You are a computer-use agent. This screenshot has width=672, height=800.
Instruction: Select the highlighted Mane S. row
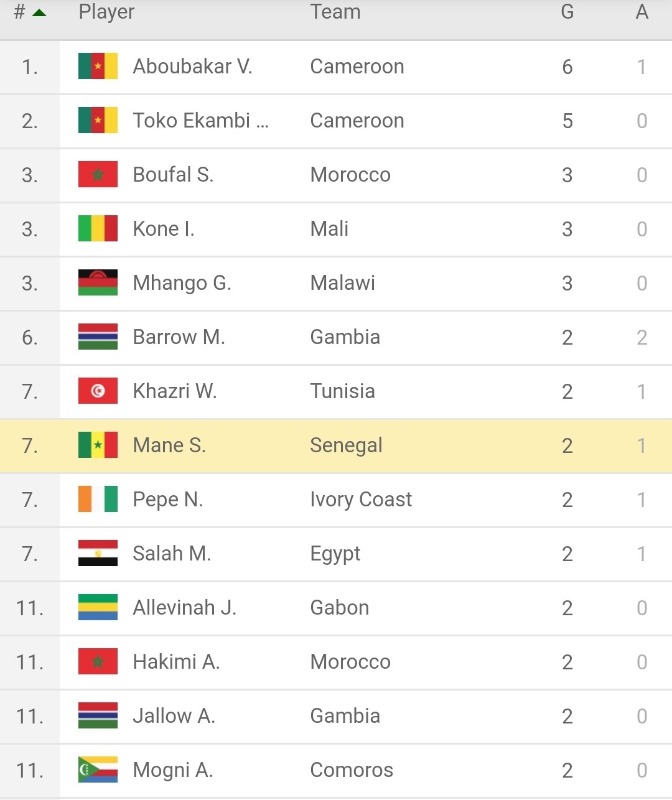tap(336, 445)
